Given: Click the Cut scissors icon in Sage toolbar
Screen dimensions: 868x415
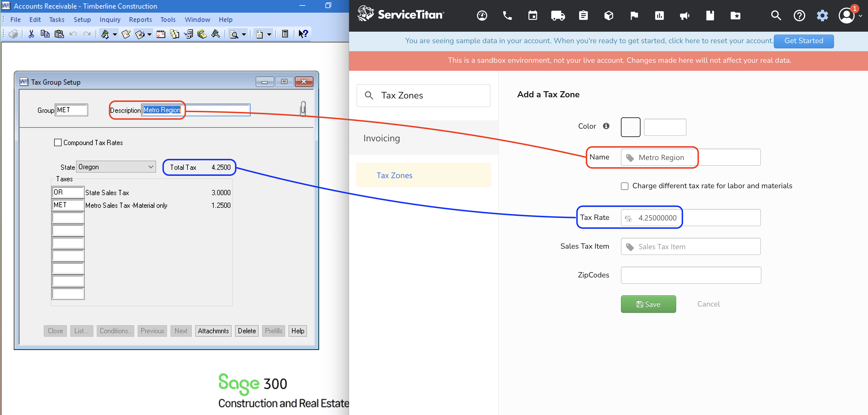Looking at the screenshot, I should coord(31,34).
